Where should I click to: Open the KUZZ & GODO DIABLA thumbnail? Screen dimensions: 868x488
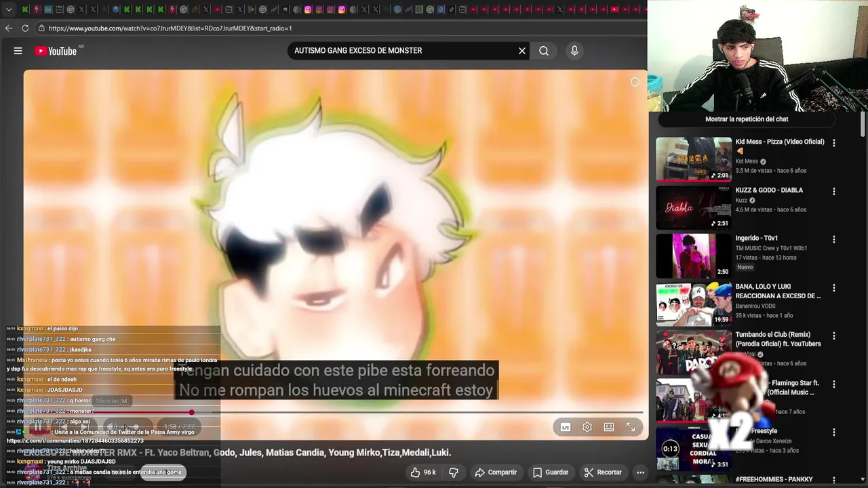coord(694,207)
